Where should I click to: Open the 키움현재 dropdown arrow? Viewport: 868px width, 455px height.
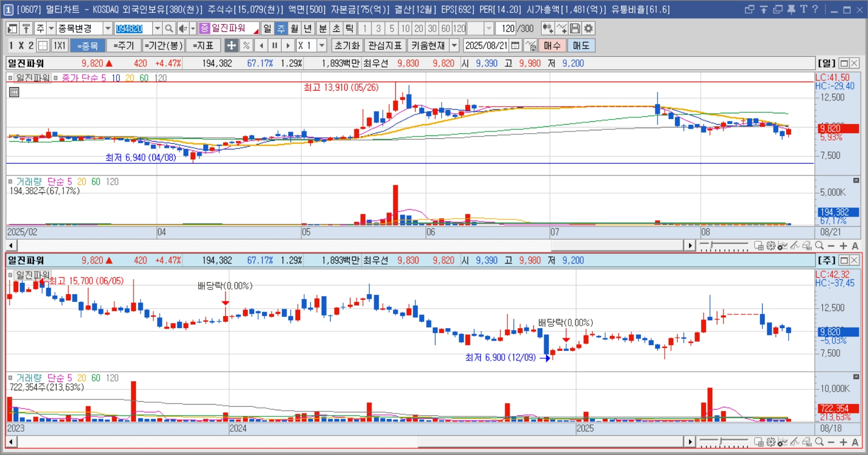click(455, 45)
